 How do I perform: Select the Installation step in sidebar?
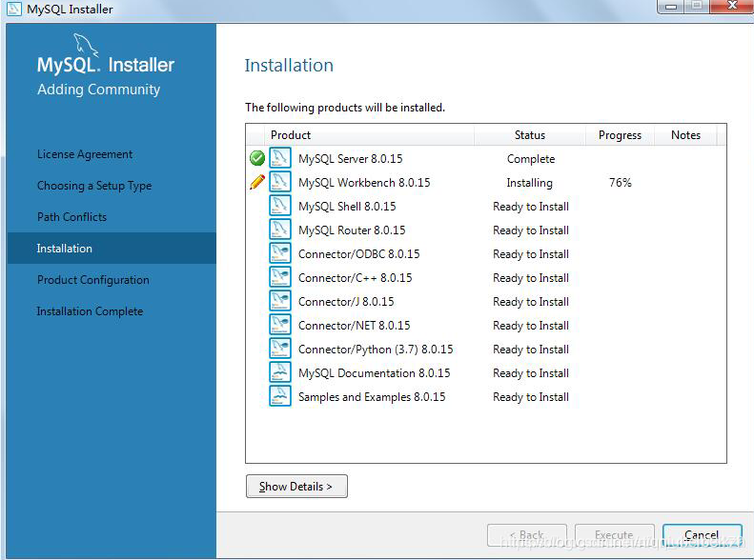pyautogui.click(x=112, y=249)
